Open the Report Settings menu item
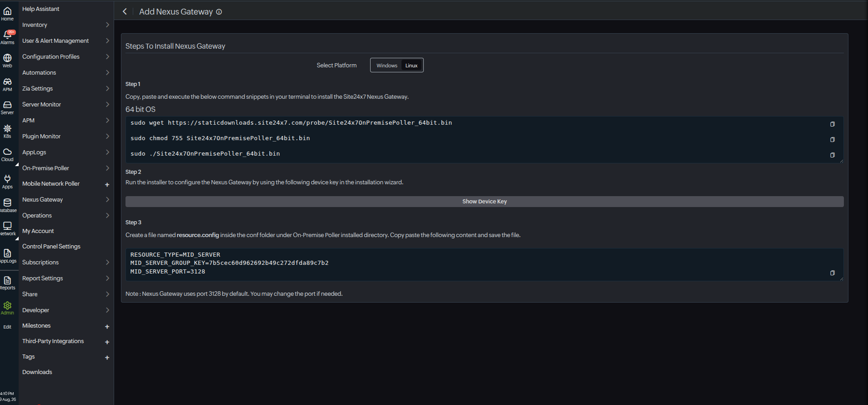868x405 pixels. click(43, 278)
